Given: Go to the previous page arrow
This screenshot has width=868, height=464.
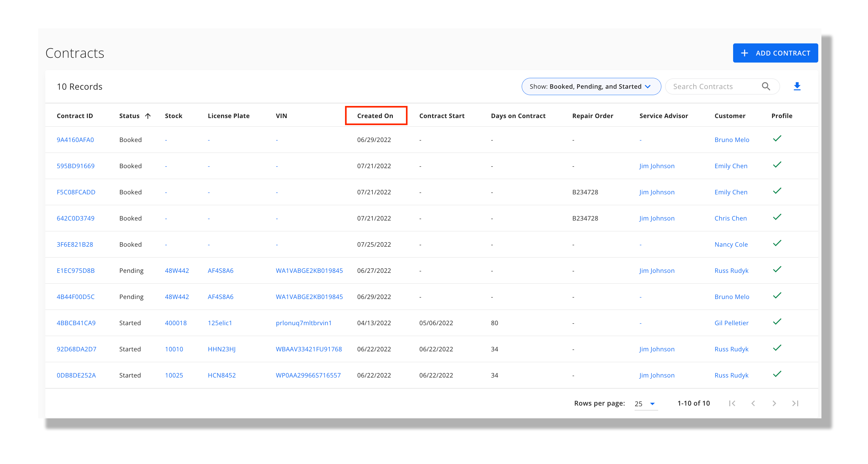Looking at the screenshot, I should tap(753, 403).
